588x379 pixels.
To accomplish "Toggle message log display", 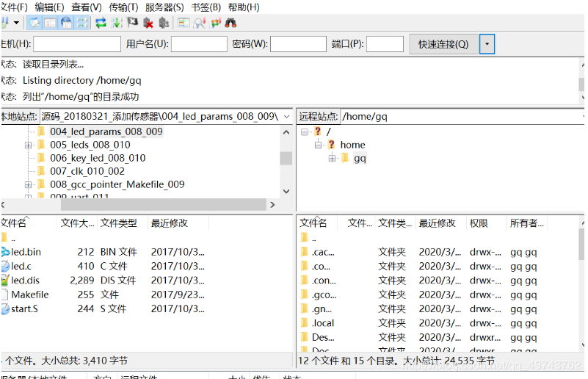I will 34,23.
